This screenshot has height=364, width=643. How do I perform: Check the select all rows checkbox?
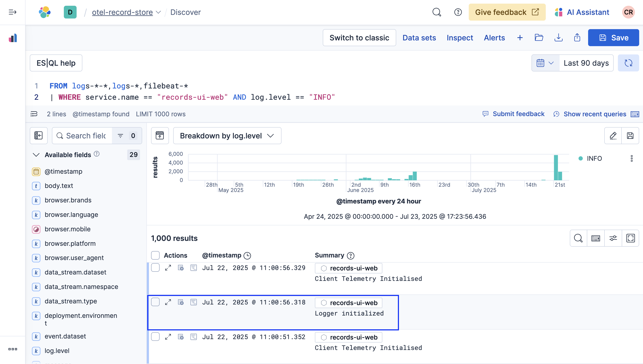pos(155,256)
